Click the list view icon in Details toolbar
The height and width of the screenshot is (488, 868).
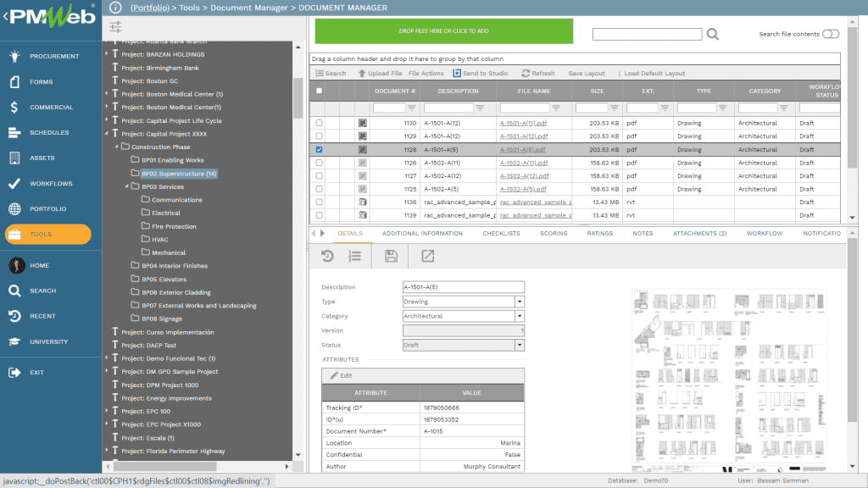coord(355,256)
